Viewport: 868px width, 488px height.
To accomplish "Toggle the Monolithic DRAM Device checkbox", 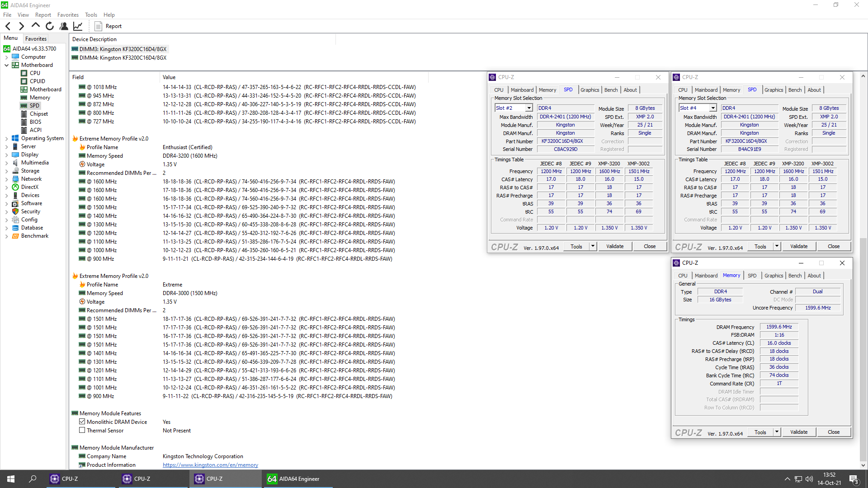I will pos(82,422).
